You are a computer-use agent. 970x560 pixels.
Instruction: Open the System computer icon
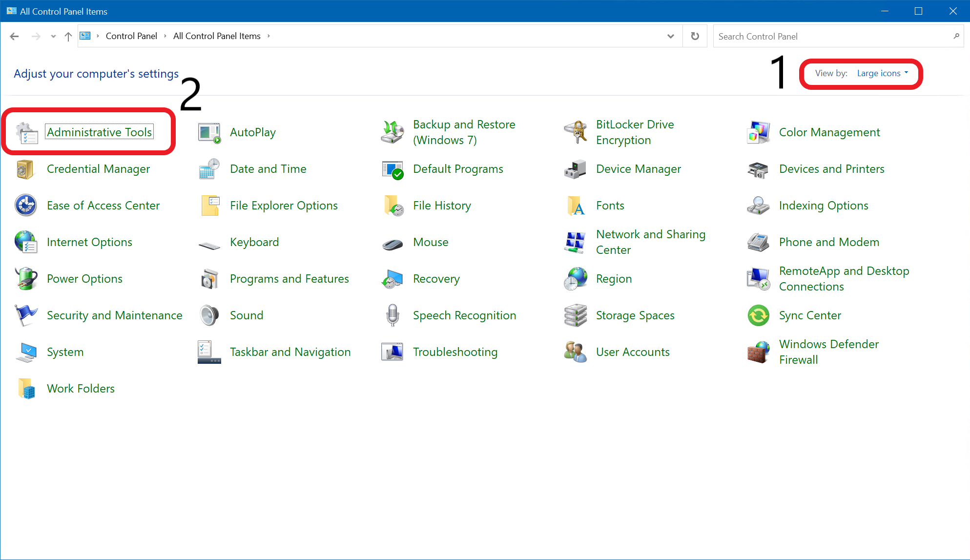tap(26, 353)
